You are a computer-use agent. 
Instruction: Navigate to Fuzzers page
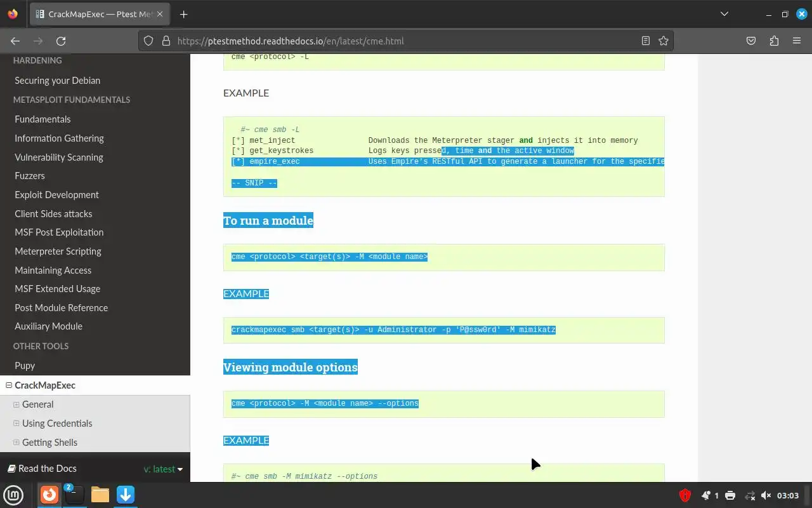tap(30, 176)
